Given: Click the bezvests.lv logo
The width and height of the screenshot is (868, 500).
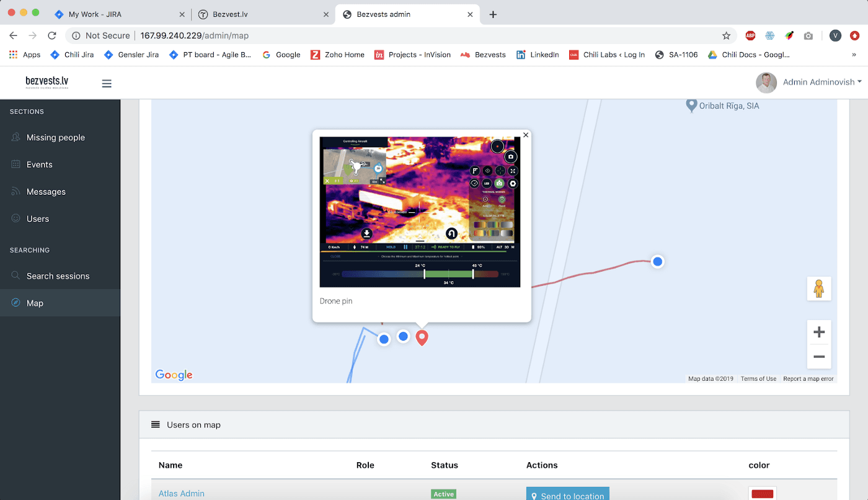Looking at the screenshot, I should click(x=47, y=83).
